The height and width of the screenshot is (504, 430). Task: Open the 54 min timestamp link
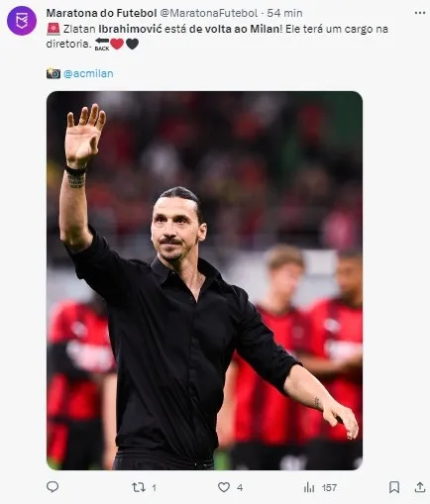pyautogui.click(x=284, y=13)
